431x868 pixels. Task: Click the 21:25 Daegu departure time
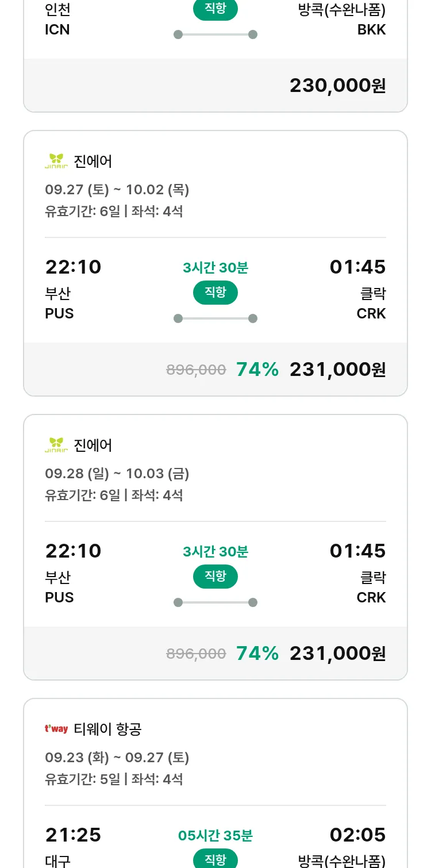pos(73,835)
